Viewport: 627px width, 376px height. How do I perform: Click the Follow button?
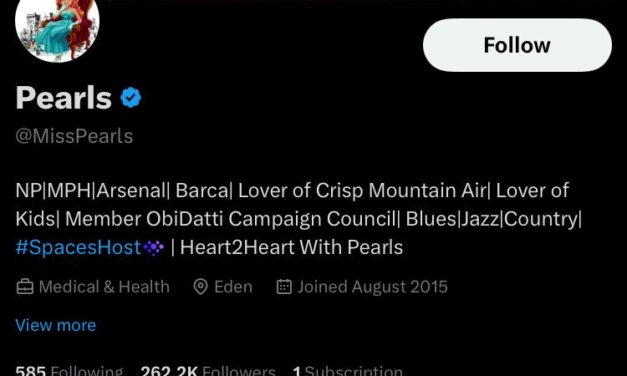coord(517,45)
